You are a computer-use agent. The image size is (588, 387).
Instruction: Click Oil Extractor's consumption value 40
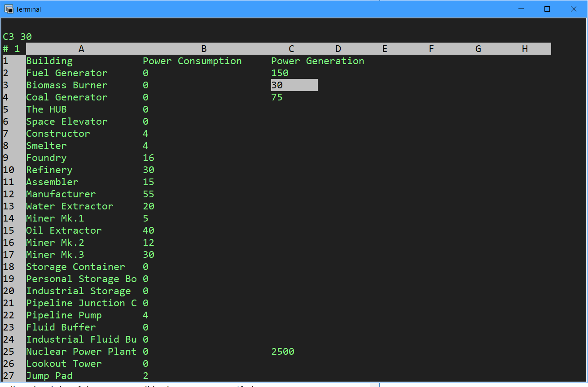pyautogui.click(x=149, y=230)
